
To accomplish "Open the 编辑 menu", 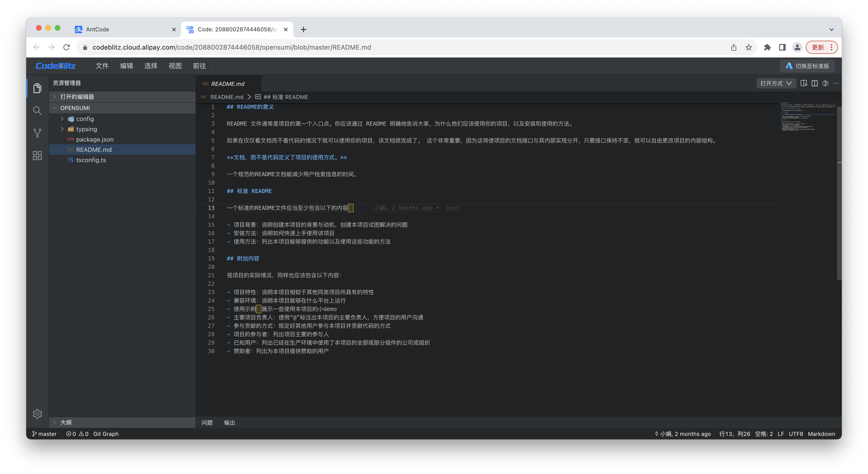I will (x=126, y=66).
